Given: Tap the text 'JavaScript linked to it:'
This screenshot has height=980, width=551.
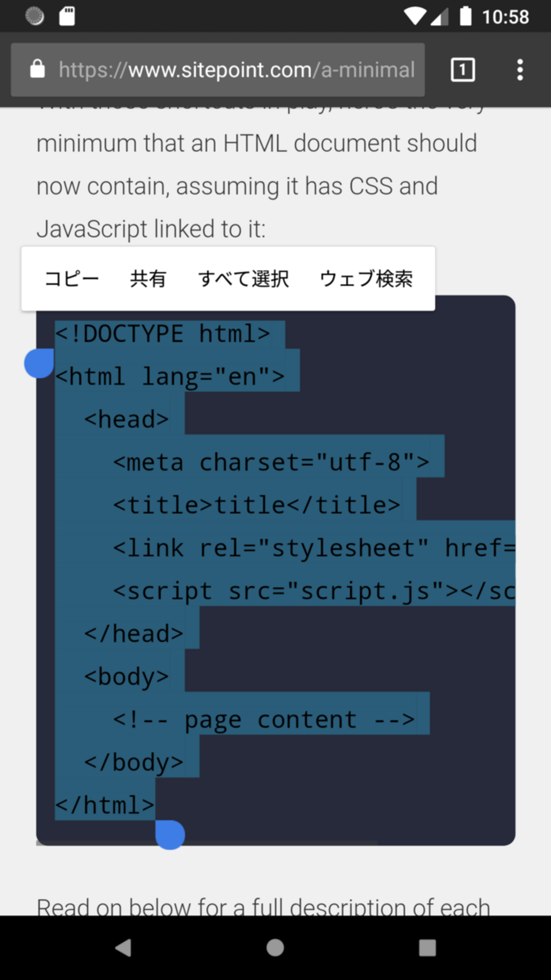Looking at the screenshot, I should click(x=151, y=229).
